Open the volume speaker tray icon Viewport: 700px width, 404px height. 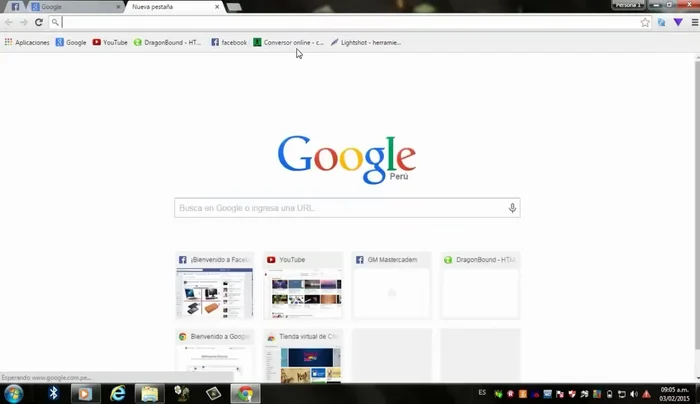pyautogui.click(x=634, y=394)
